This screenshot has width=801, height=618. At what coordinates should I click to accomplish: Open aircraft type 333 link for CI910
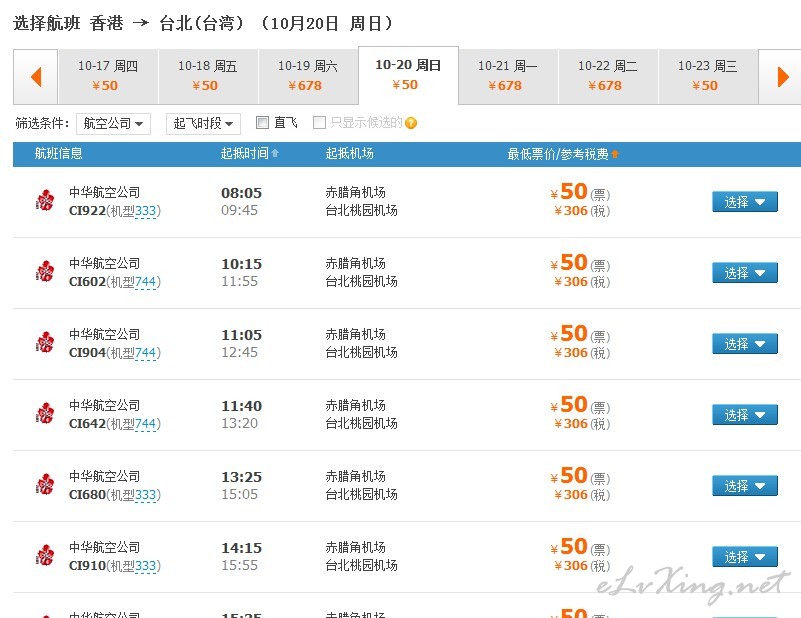(146, 566)
